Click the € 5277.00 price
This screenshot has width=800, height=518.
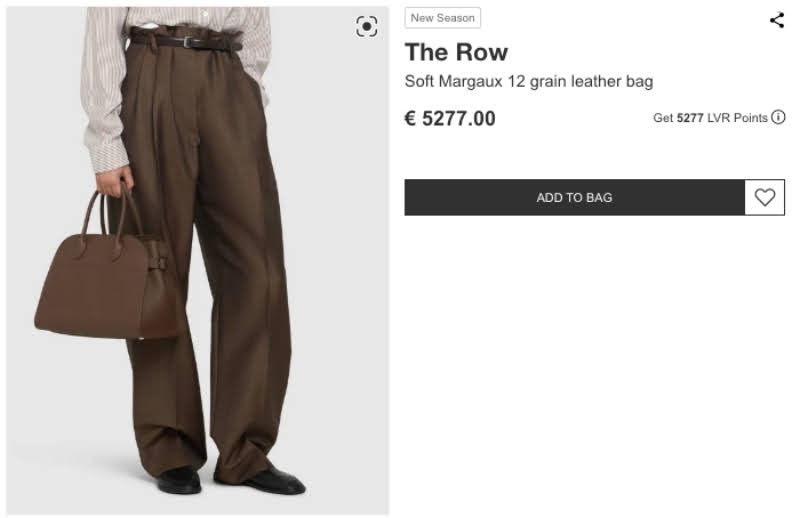[450, 118]
